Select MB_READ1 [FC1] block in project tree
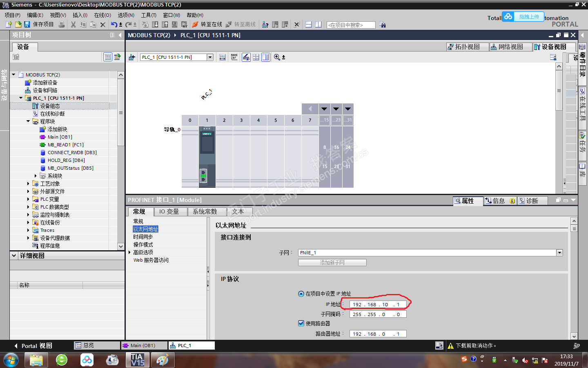This screenshot has width=588, height=368. [65, 144]
